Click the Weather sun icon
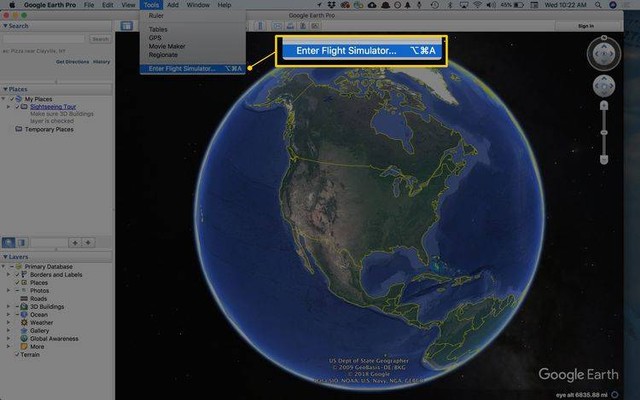 [24, 322]
